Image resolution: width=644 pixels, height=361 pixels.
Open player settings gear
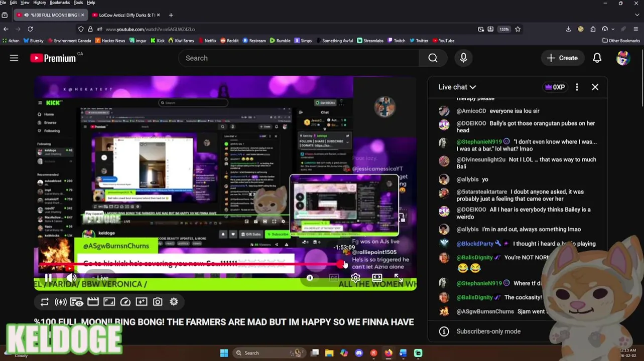tap(355, 278)
